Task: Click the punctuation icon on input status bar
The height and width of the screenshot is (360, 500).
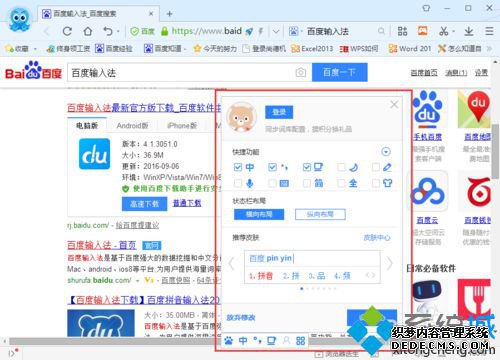Action: [257, 340]
